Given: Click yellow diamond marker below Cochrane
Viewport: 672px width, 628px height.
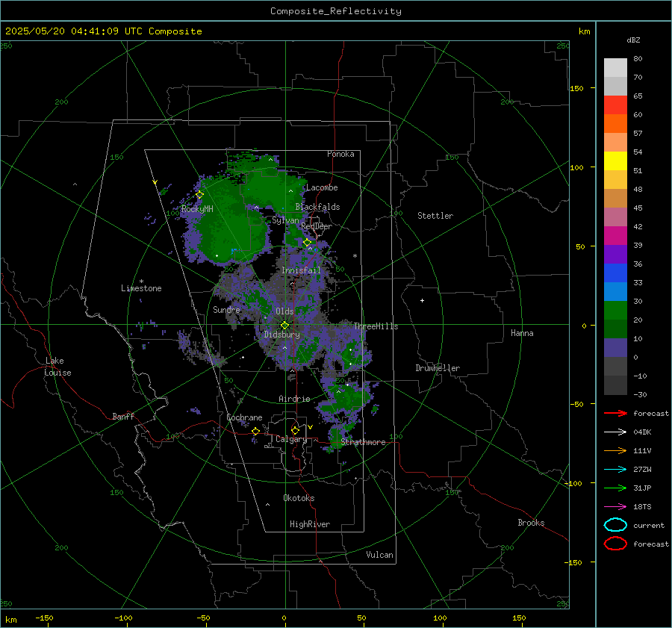Looking at the screenshot, I should point(255,431).
